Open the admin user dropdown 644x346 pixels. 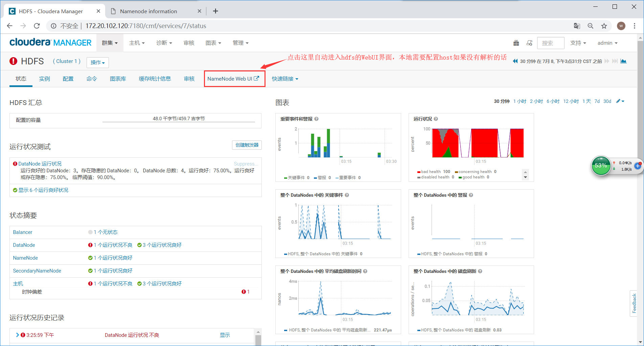(x=607, y=43)
